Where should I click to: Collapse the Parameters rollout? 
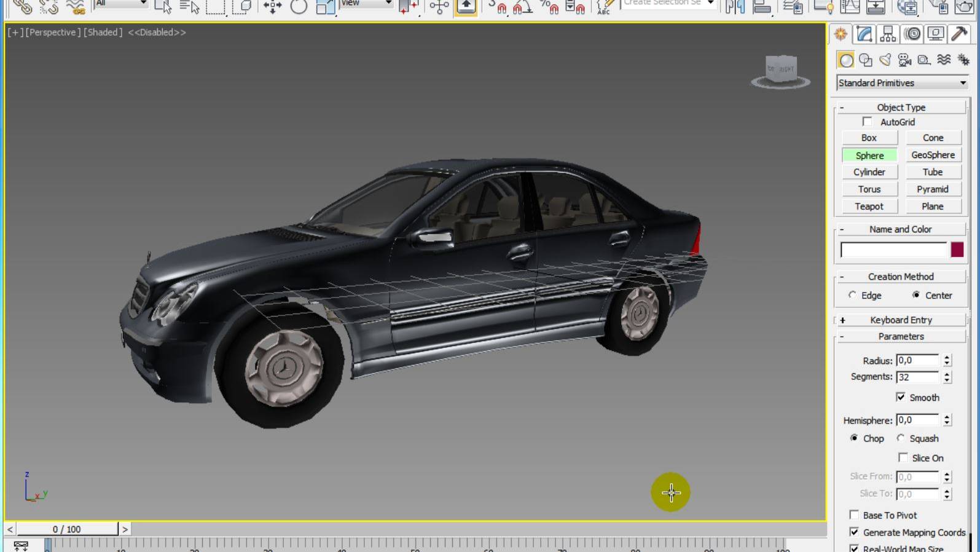point(901,336)
